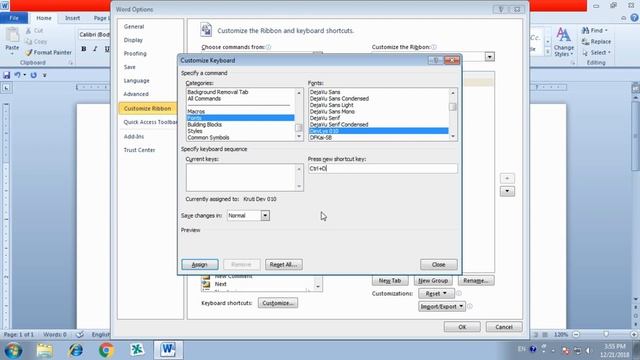Click the move down arrow button

(x=507, y=191)
